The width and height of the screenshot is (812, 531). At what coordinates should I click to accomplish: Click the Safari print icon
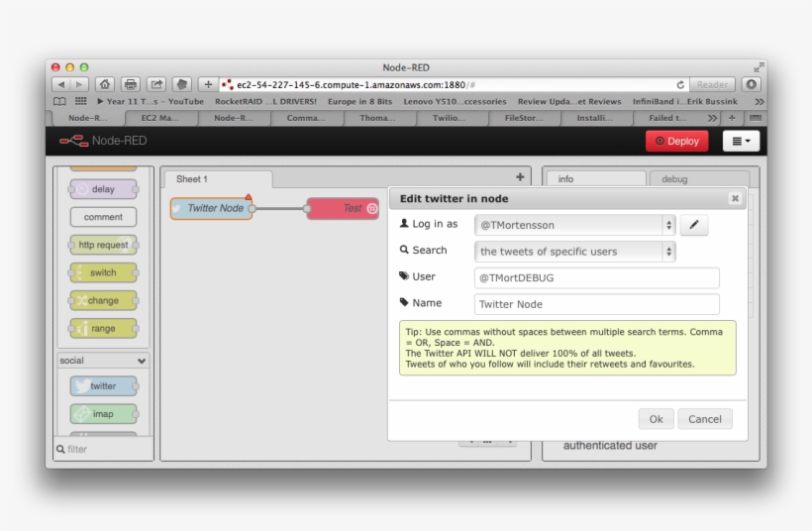pyautogui.click(x=131, y=84)
